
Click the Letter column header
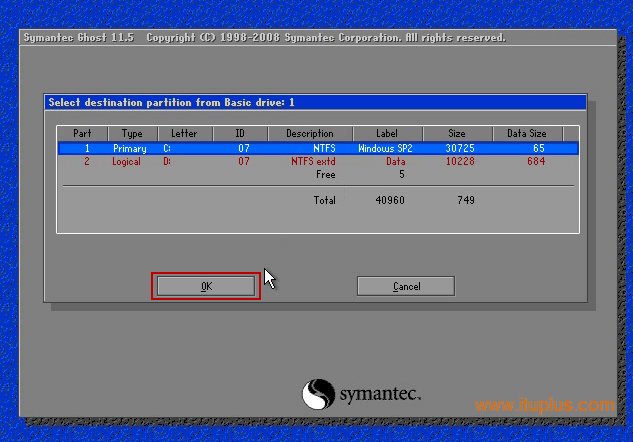(x=184, y=134)
